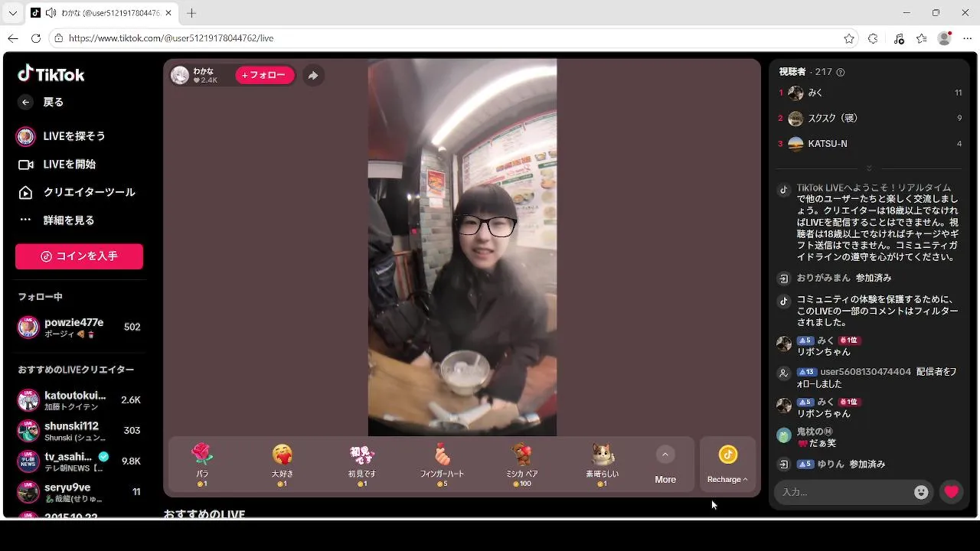Screen dimensions: 980x551
Task: Click the わかな streamer avatar
Action: (180, 75)
